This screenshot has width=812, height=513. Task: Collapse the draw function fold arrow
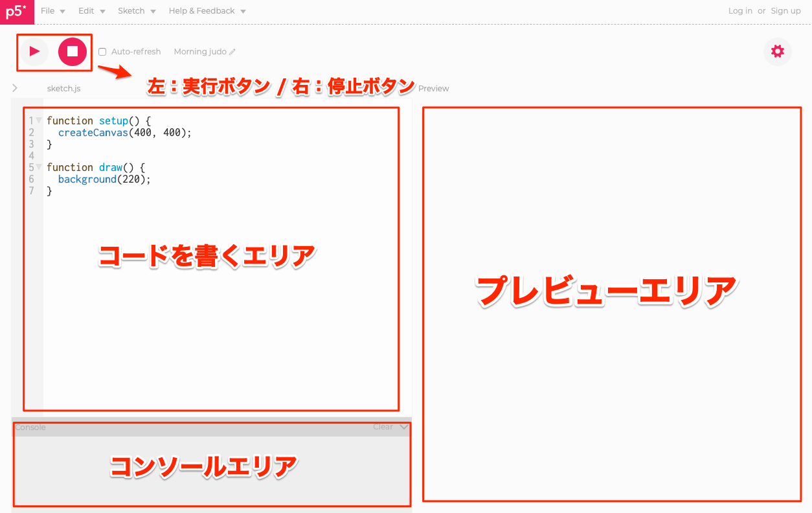(x=39, y=167)
